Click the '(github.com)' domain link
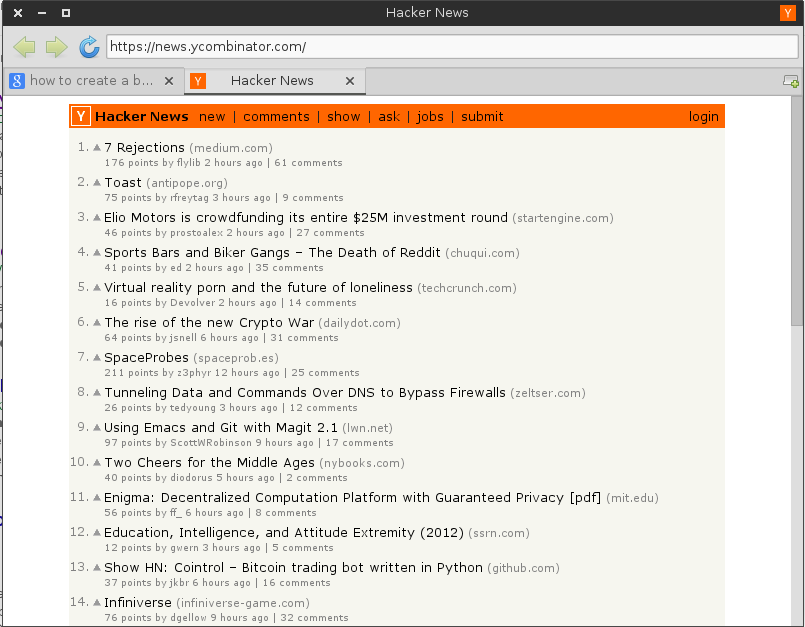This screenshot has height=627, width=805. [523, 568]
